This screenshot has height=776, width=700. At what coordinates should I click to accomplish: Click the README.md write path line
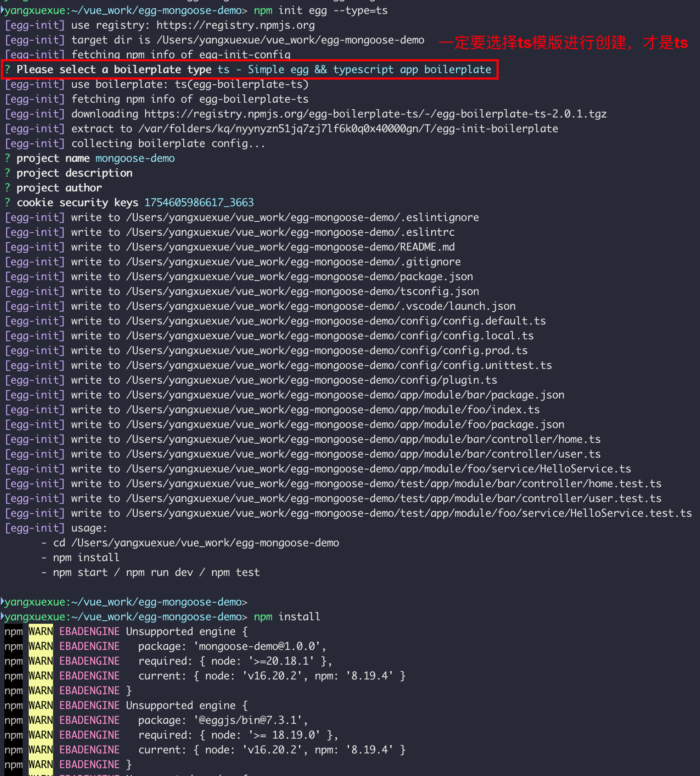coord(290,247)
